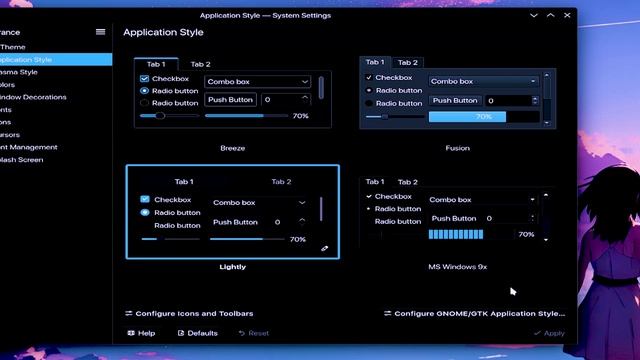Image resolution: width=640 pixels, height=360 pixels.
Task: Select the Breeze style label
Action: (x=233, y=148)
